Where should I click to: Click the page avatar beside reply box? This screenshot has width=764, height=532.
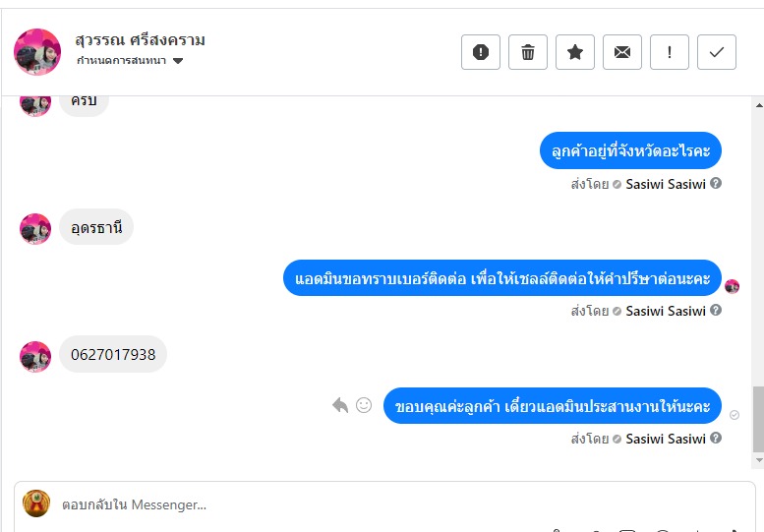(x=36, y=503)
